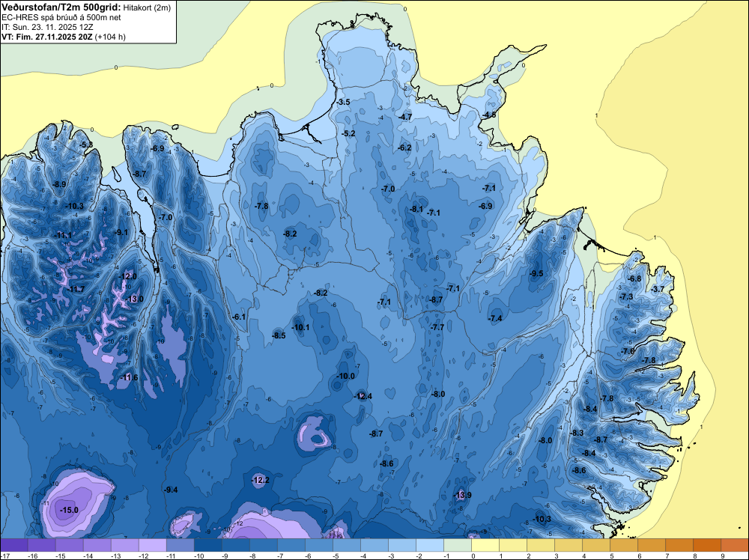The image size is (749, 560).
Task: Click the -7.4 temperature value
Action: [x=495, y=318]
